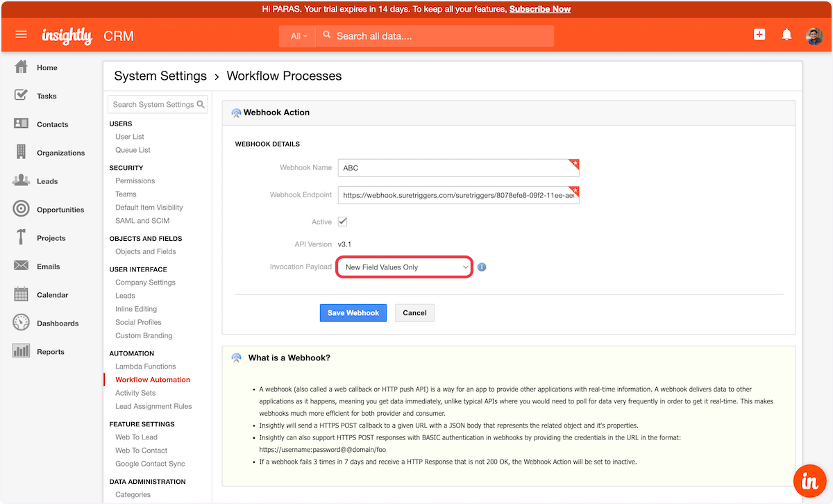This screenshot has height=504, width=833.
Task: Click the Projects hammer icon
Action: pyautogui.click(x=22, y=237)
